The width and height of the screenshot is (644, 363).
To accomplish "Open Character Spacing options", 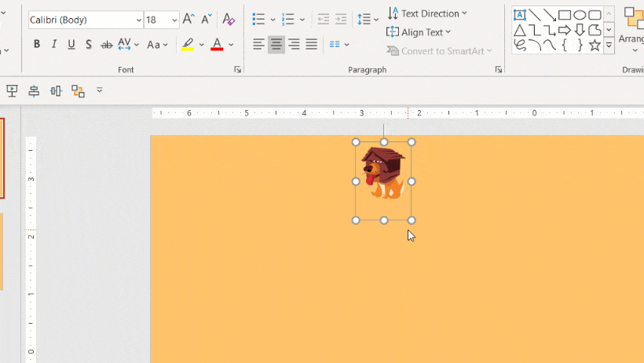I will tap(129, 44).
